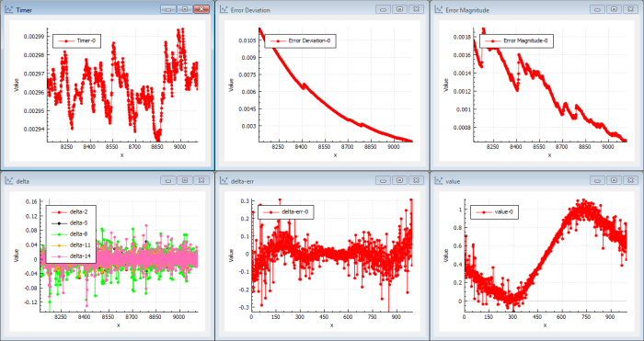Maximize the Error Magnitude window
Image resolution: width=644 pixels, height=341 pixels.
[614, 9]
